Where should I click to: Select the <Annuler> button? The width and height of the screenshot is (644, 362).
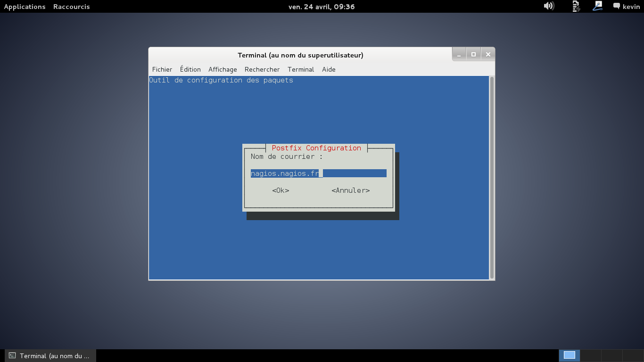coord(351,190)
